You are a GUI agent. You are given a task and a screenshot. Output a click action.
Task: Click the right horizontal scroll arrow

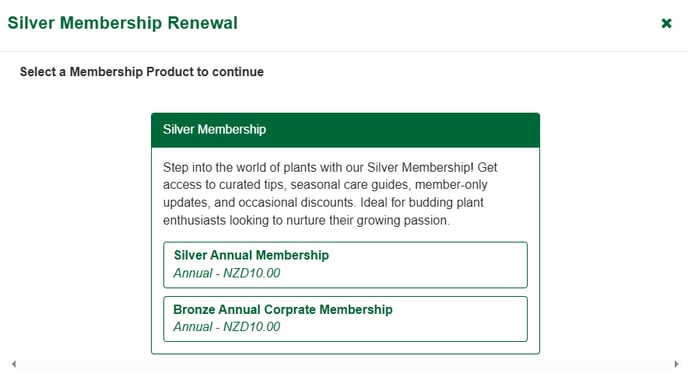point(676,364)
